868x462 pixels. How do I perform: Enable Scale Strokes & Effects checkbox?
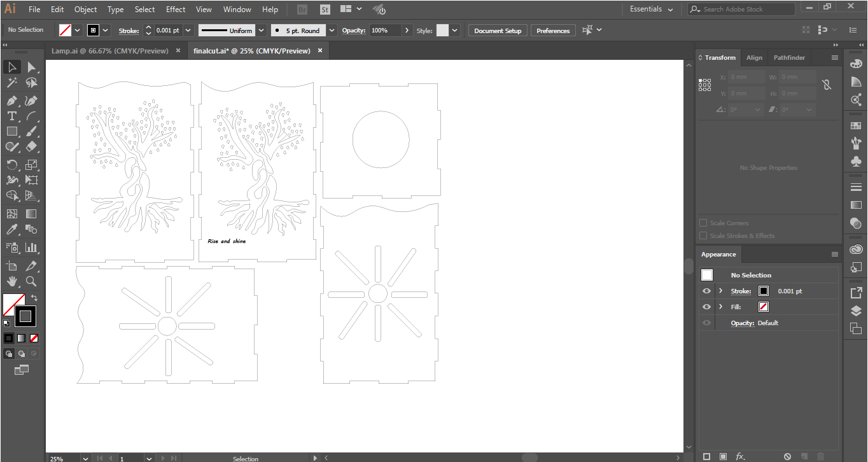[703, 235]
